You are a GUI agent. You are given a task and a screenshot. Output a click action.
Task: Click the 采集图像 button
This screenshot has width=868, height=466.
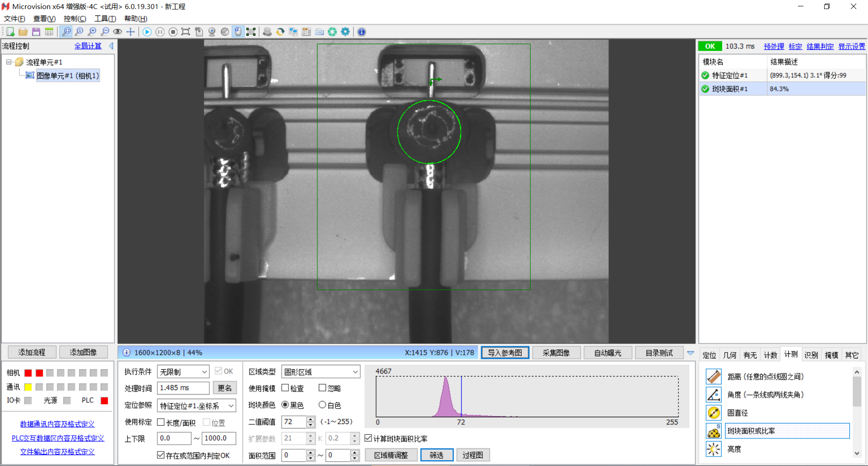(x=556, y=353)
